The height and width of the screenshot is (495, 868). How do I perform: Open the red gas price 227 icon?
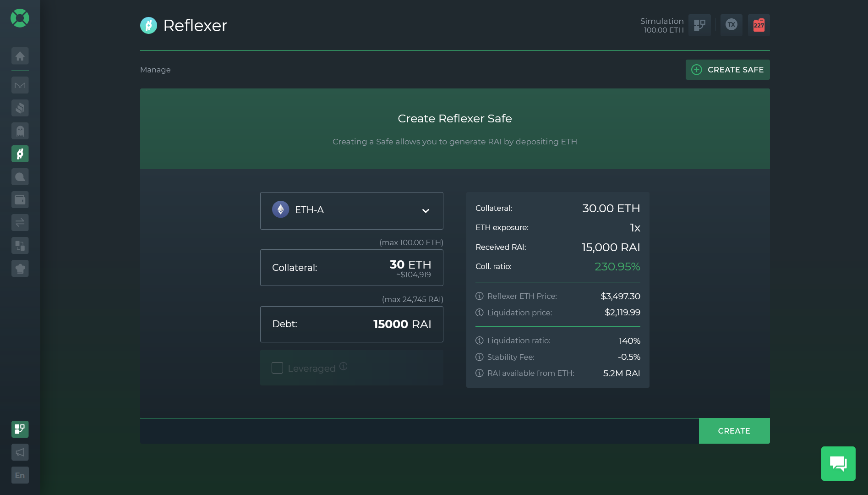[759, 25]
